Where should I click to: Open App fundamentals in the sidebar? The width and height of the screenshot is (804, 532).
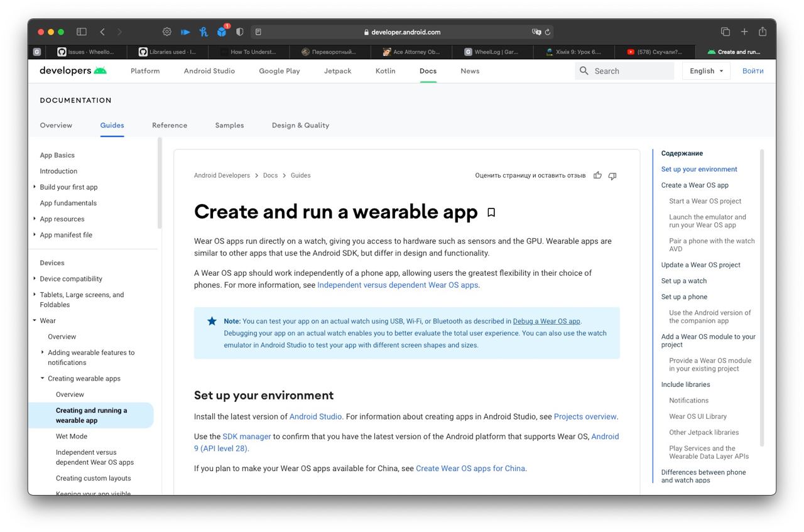(x=68, y=203)
